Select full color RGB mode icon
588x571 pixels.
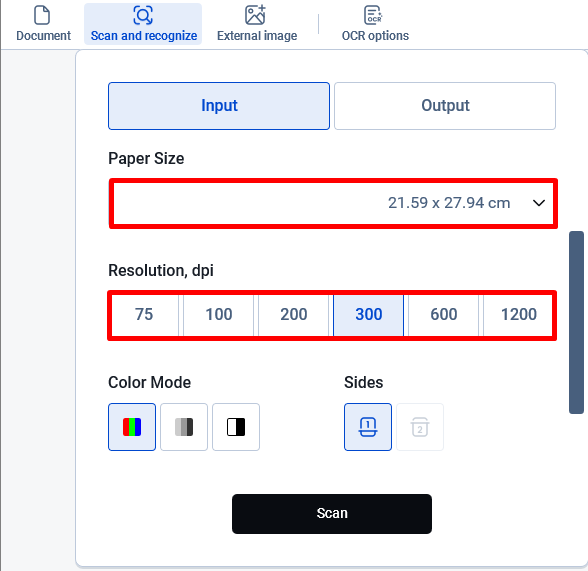pyautogui.click(x=132, y=427)
